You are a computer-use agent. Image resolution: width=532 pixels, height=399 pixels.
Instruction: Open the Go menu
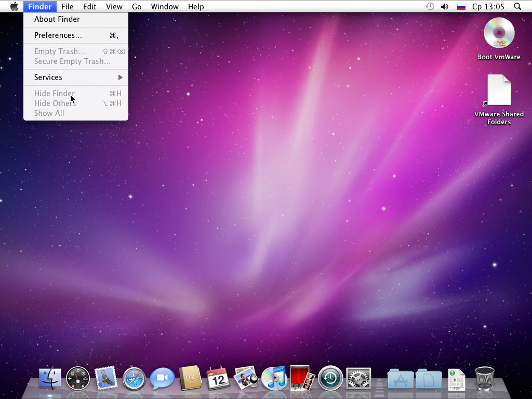[x=137, y=6]
